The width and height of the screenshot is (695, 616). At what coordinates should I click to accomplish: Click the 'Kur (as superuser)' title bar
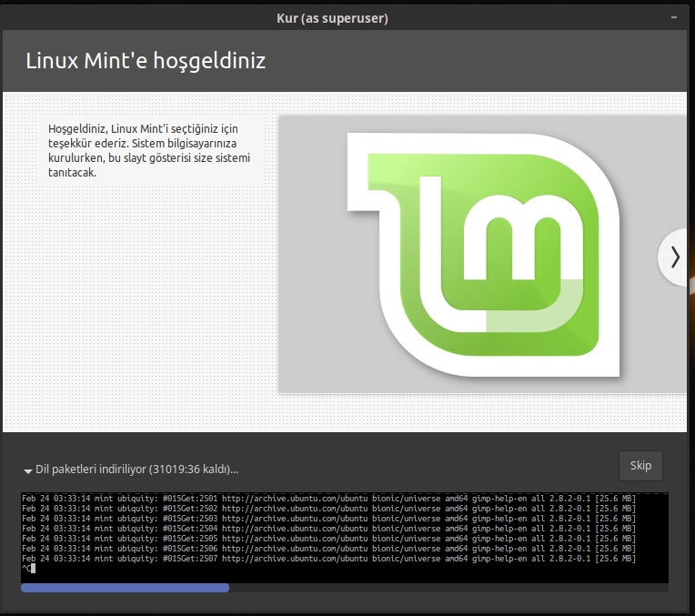[x=332, y=18]
